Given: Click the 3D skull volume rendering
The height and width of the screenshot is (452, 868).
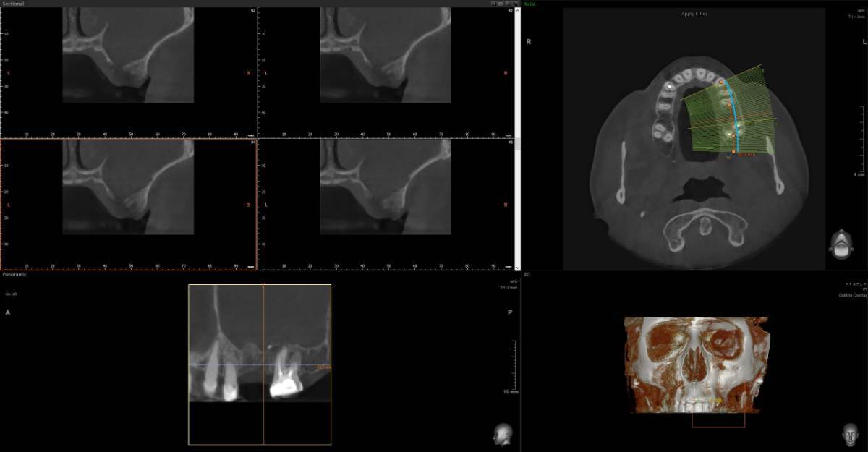Looking at the screenshot, I should pos(694,364).
